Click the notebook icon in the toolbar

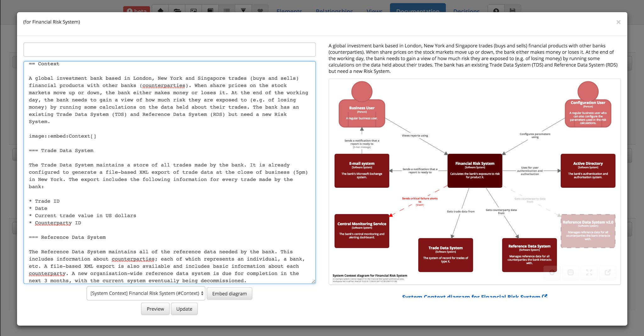coord(210,10)
